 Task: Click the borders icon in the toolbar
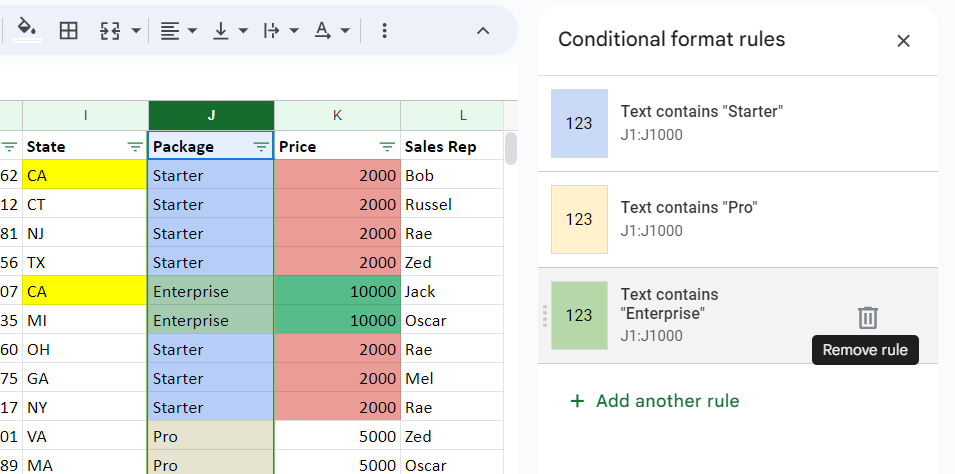pyautogui.click(x=69, y=30)
